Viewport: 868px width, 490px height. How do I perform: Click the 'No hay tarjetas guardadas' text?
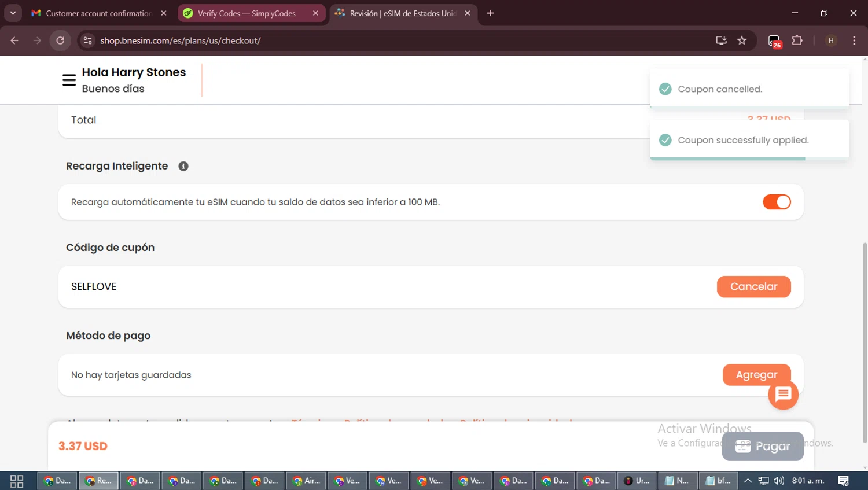(131, 375)
